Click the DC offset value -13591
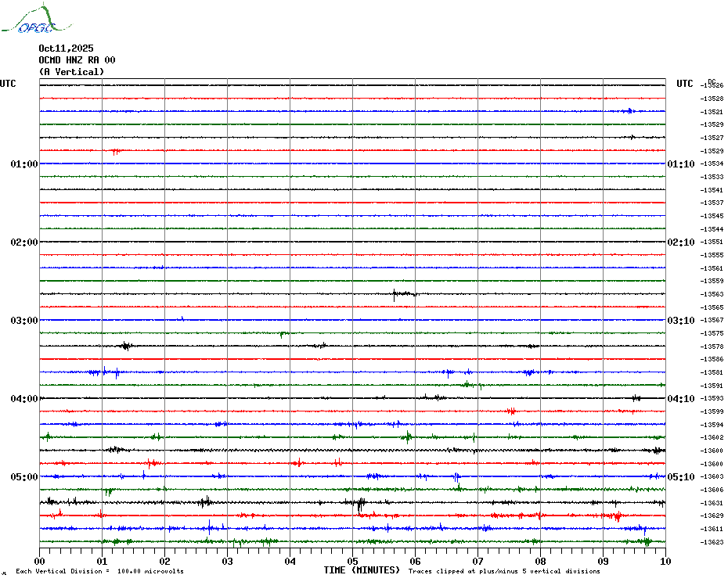 712,386
